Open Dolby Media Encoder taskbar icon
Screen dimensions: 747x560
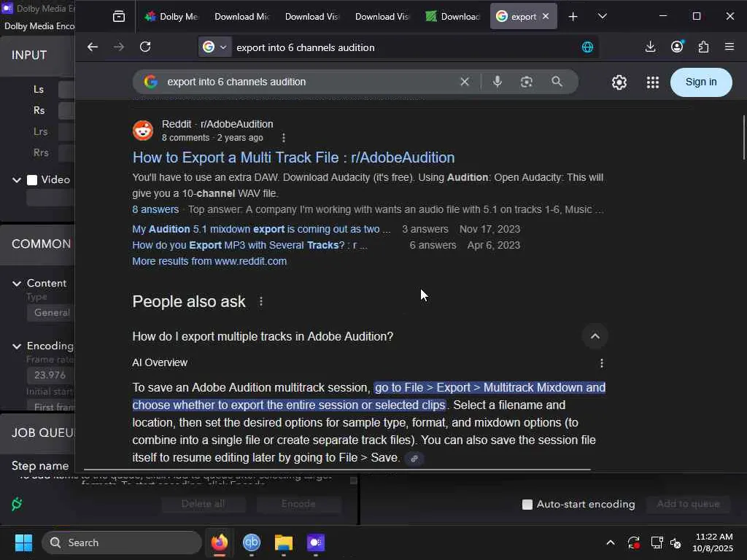click(x=315, y=542)
